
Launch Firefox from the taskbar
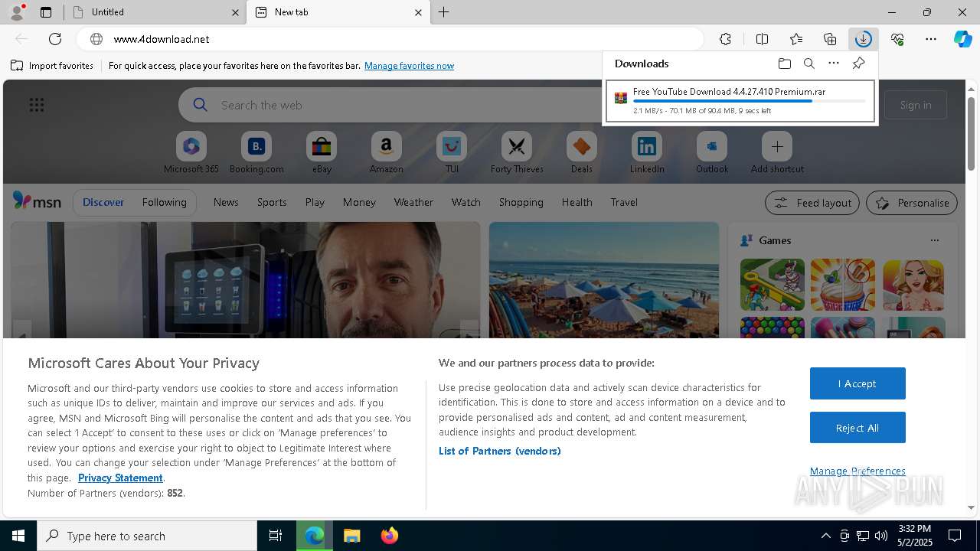[390, 536]
